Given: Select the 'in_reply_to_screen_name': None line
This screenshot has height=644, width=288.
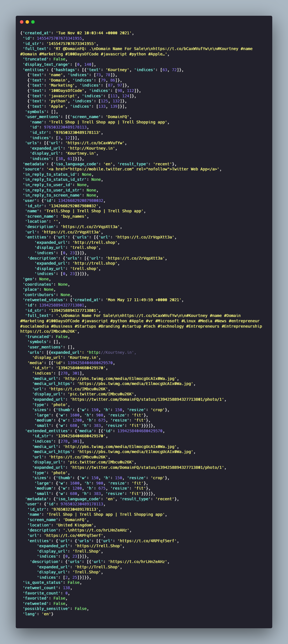Looking at the screenshot, I should point(60,195).
